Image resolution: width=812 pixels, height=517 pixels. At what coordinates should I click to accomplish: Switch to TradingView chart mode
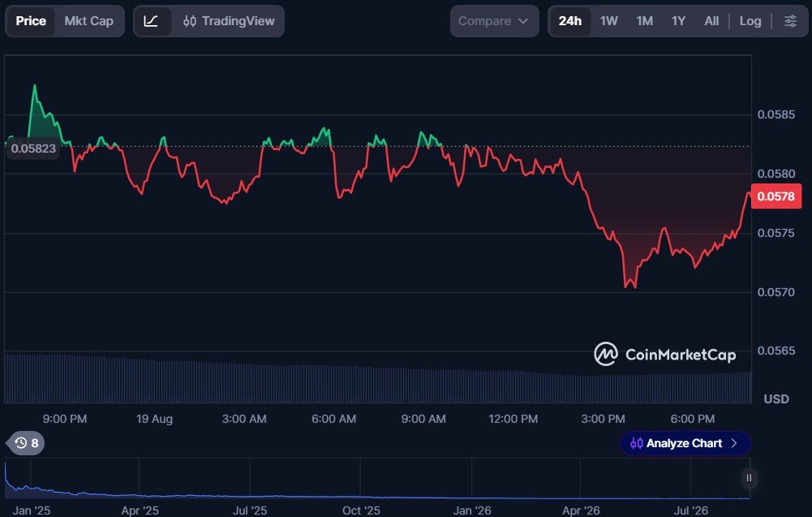click(x=229, y=21)
